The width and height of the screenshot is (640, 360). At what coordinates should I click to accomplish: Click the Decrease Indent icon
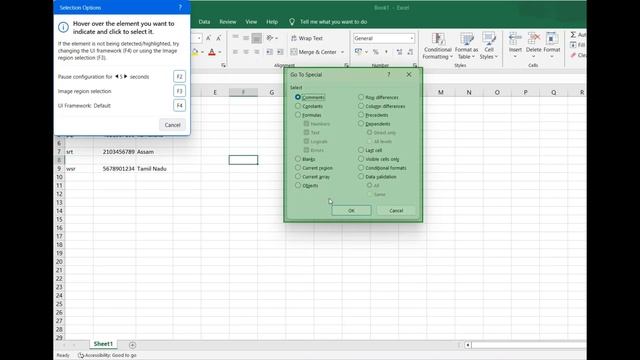(269, 52)
